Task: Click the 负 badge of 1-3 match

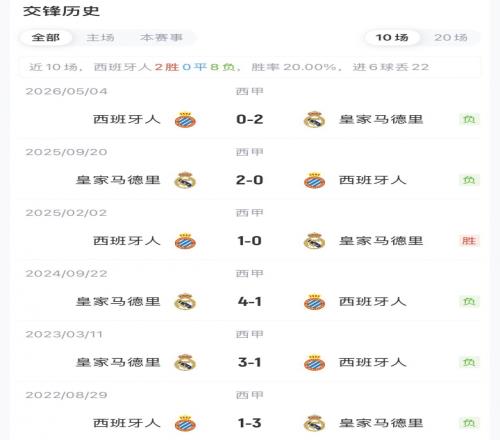Action: pos(469,423)
